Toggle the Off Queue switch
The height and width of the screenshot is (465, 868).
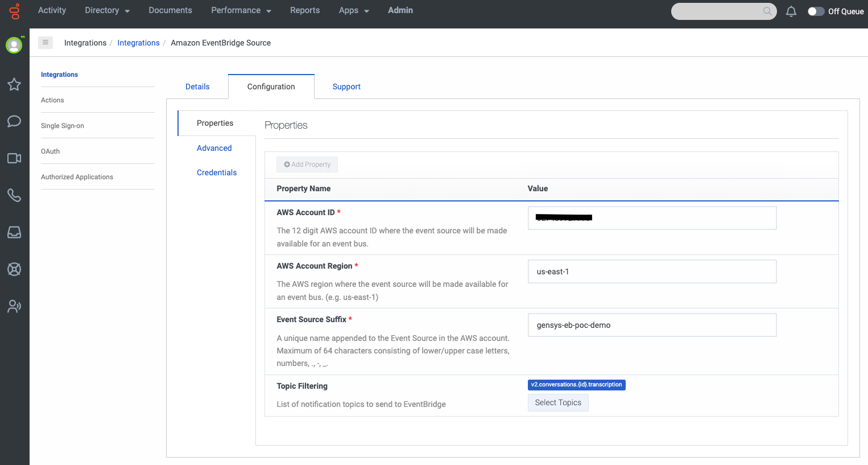816,11
